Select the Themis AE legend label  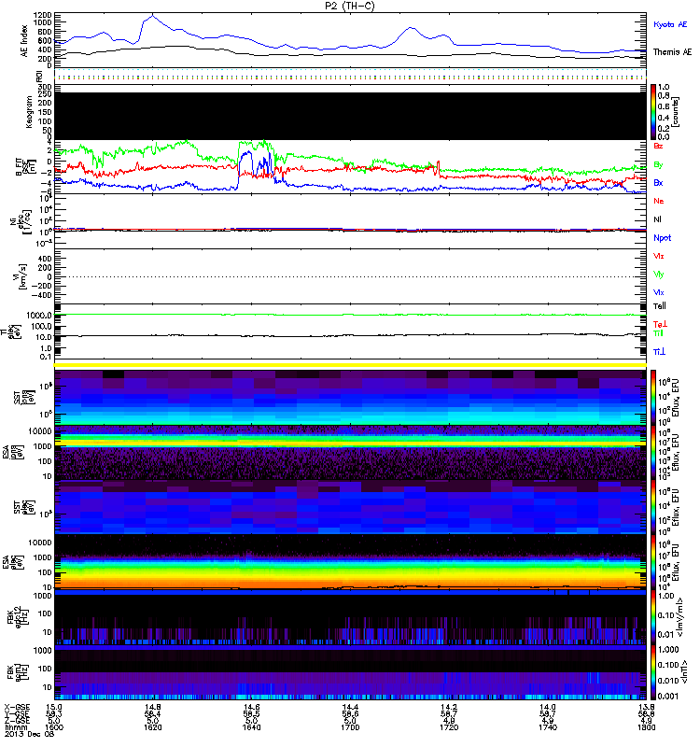(670, 52)
